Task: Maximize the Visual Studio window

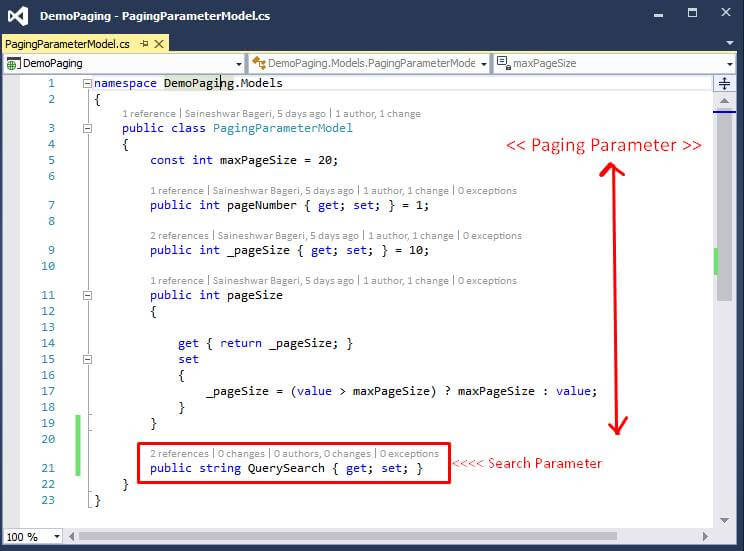Action: [692, 13]
